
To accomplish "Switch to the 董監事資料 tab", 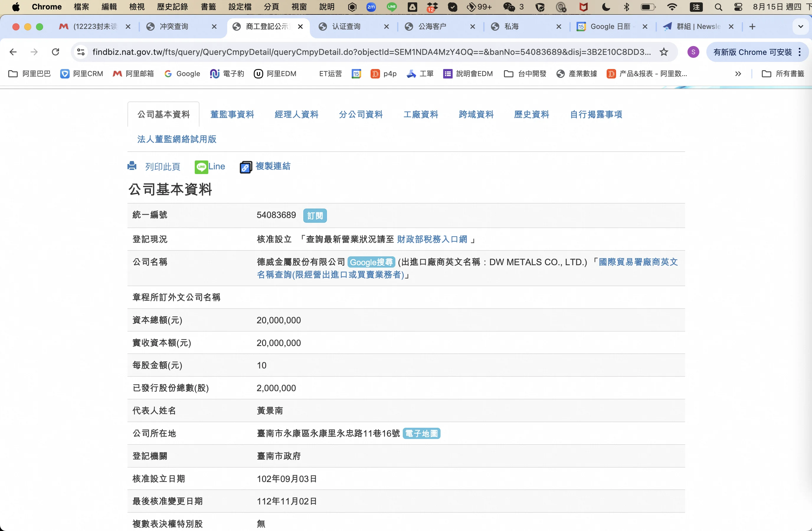I will point(232,114).
